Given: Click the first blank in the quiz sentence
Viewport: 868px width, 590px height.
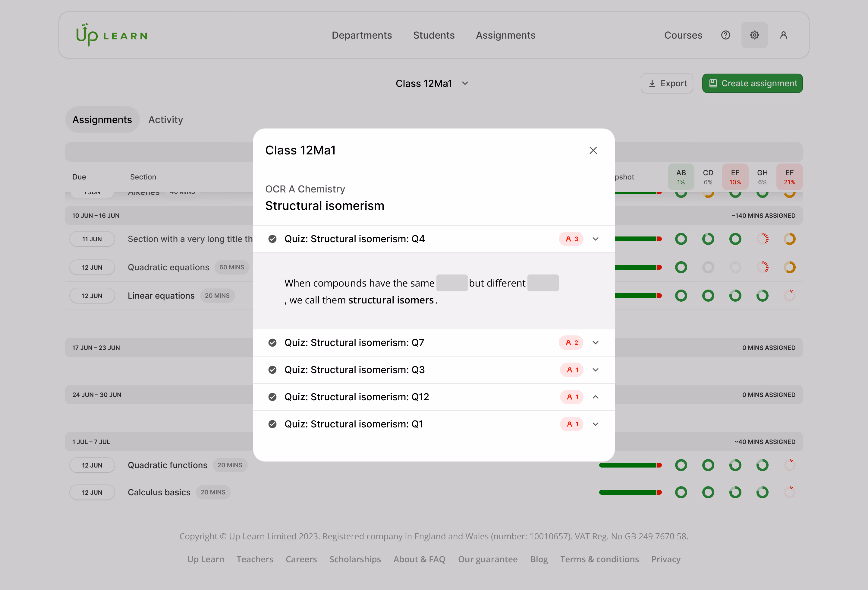Looking at the screenshot, I should click(x=451, y=283).
